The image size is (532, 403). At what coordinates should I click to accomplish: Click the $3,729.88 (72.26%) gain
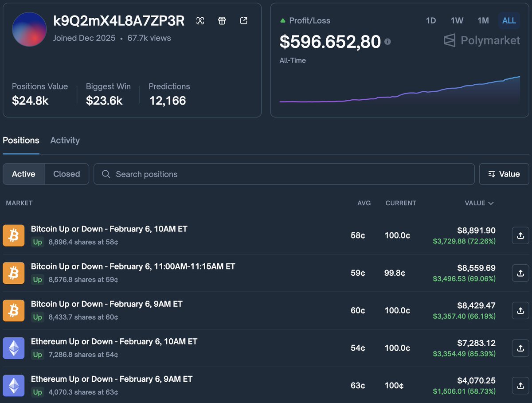(x=464, y=241)
